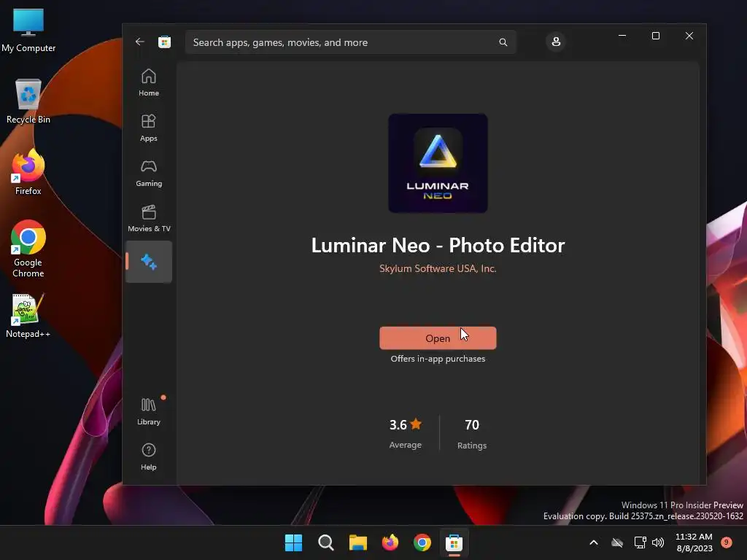Click Microsoft Store taskbar icon

pyautogui.click(x=454, y=542)
